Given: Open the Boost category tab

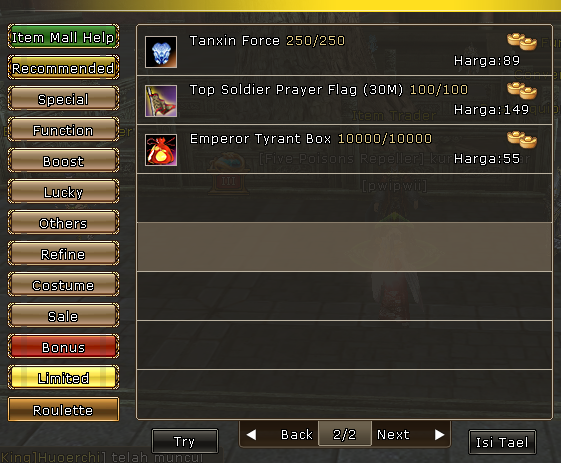Looking at the screenshot, I should coord(63,161).
